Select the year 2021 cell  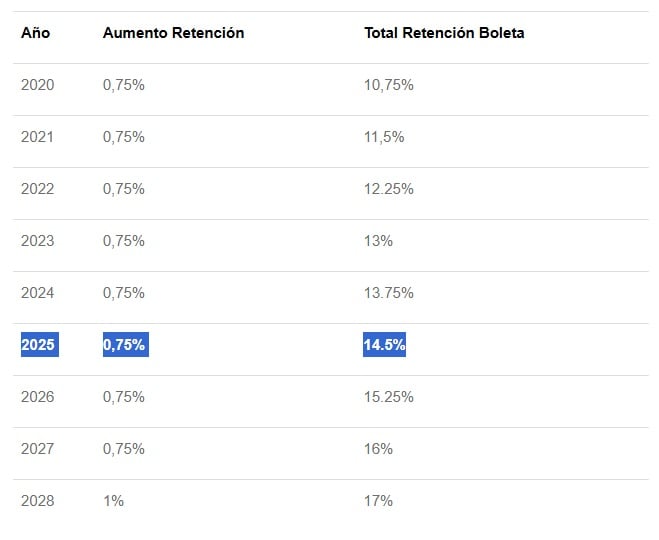(37, 137)
